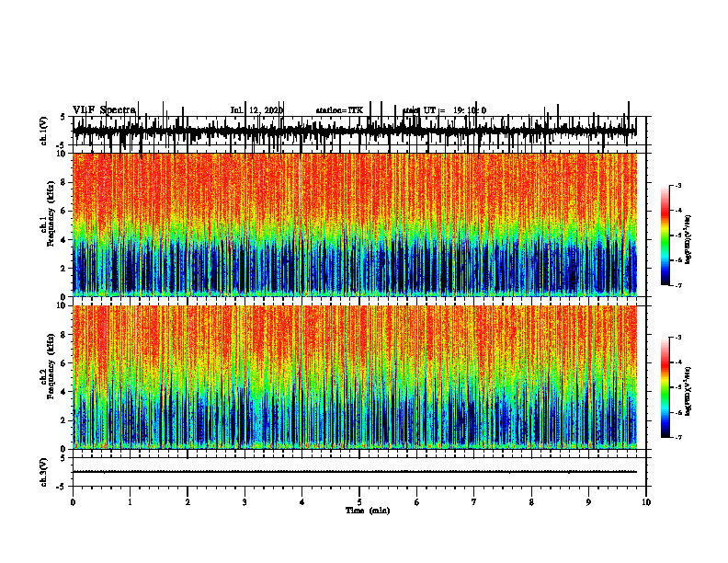Click the time axis tick label "8"

531,502
